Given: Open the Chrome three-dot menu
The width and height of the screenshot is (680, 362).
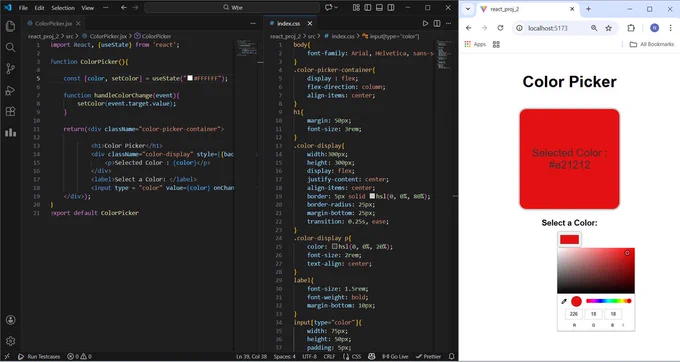Looking at the screenshot, I should pos(670,28).
